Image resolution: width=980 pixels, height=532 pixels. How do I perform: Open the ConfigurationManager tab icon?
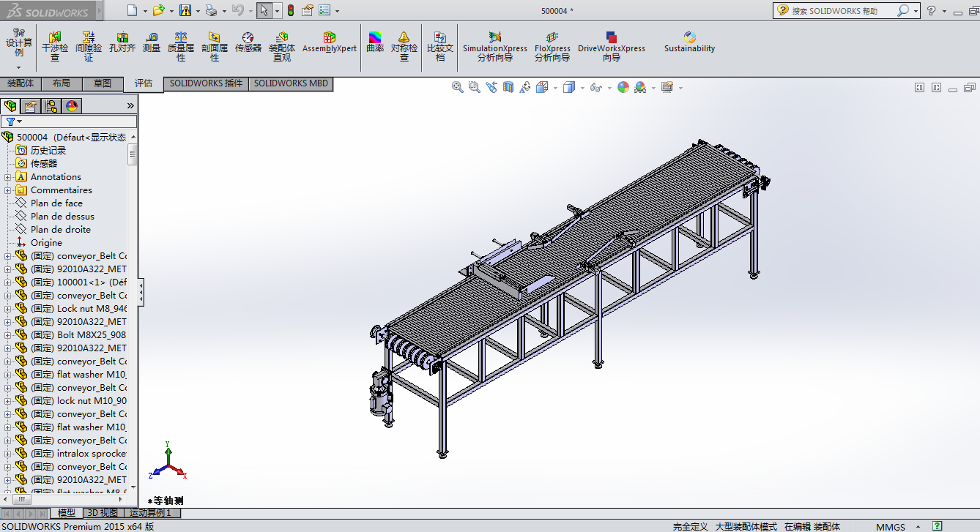(51, 106)
